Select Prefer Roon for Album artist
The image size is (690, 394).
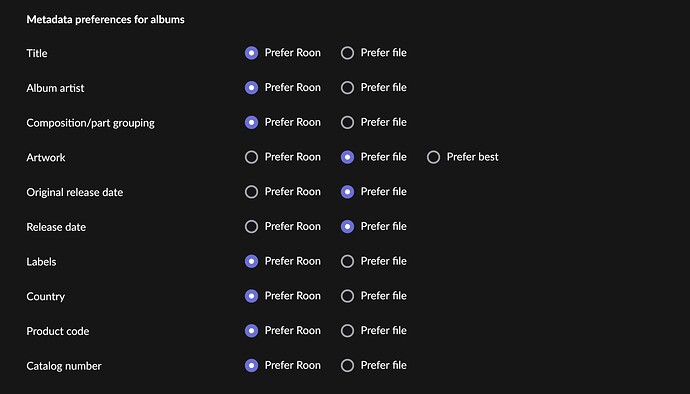[251, 88]
